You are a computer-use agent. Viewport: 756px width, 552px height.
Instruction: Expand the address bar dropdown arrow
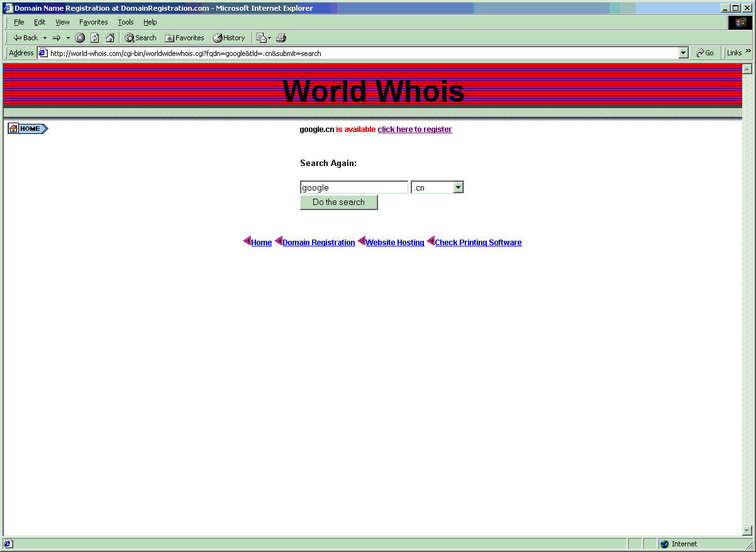coord(684,53)
